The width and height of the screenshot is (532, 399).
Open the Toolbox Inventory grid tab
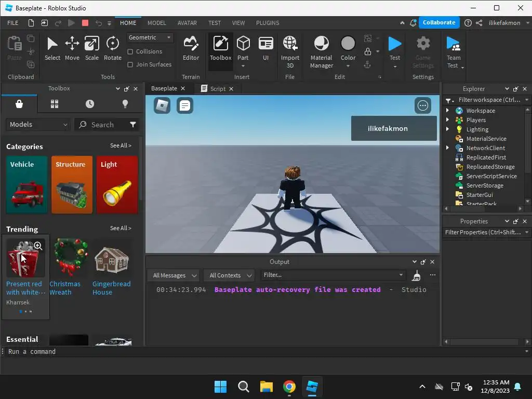55,104
